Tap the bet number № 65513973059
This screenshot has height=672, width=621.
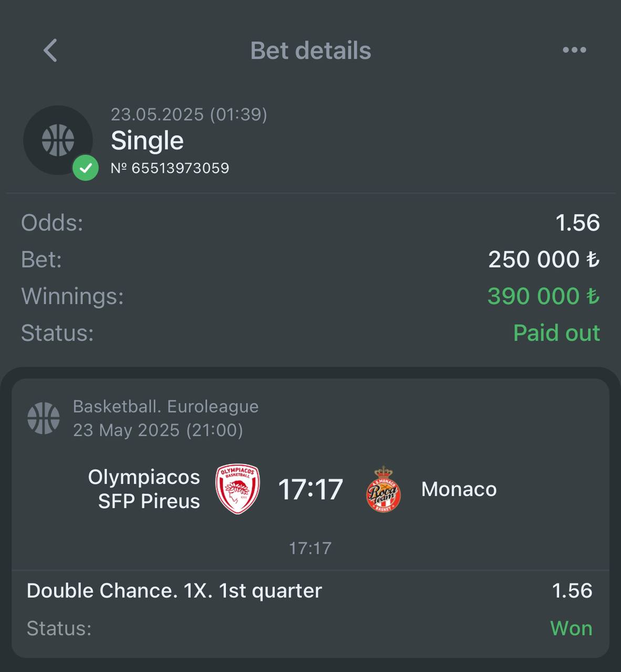click(x=170, y=168)
